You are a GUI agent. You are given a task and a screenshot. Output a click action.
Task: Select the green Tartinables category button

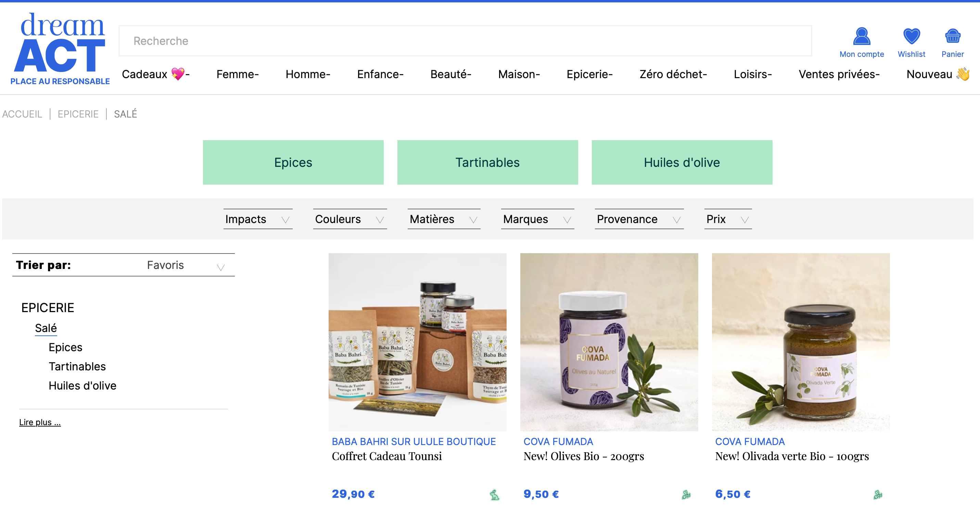[487, 162]
